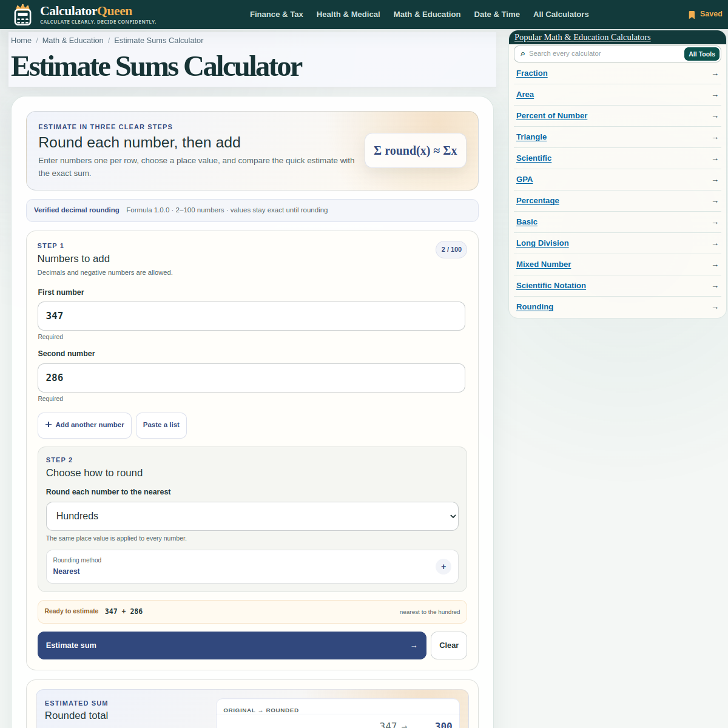Click the 'nearest to the hundred' text
This screenshot has width=728, height=728.
click(x=430, y=612)
